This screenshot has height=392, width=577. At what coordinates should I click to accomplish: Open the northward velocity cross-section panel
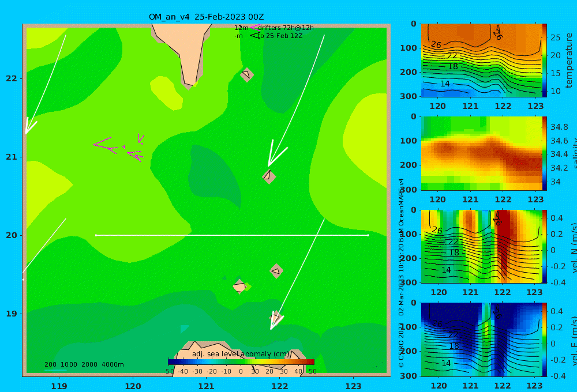click(481, 246)
